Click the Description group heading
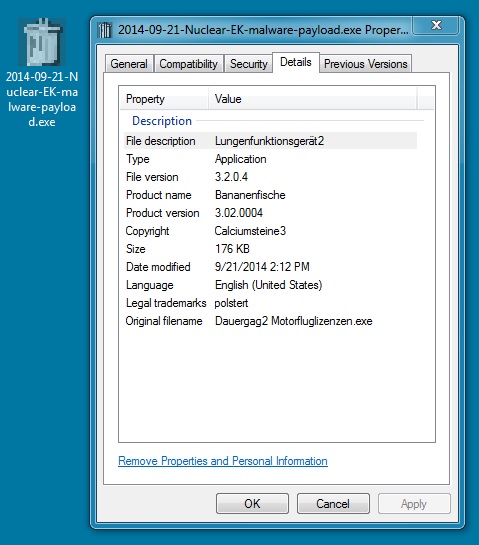This screenshot has width=479, height=545. tap(162, 121)
